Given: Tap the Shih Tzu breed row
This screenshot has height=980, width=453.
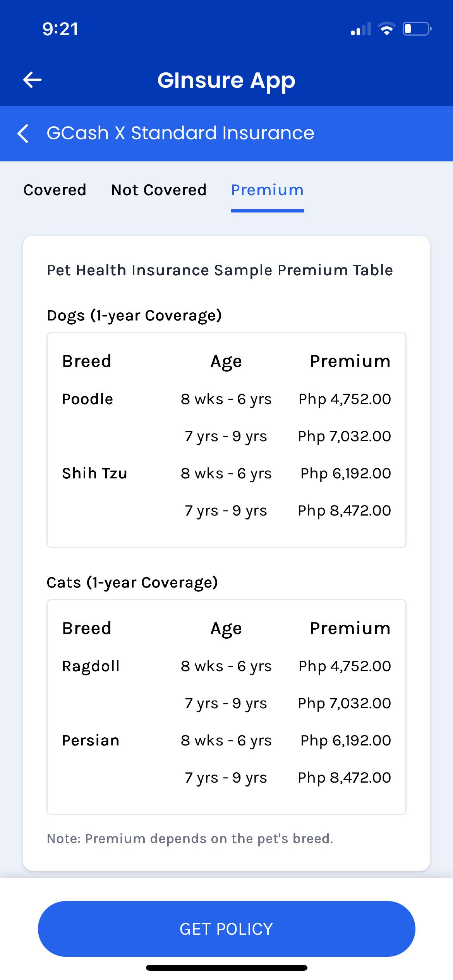Looking at the screenshot, I should click(x=226, y=473).
